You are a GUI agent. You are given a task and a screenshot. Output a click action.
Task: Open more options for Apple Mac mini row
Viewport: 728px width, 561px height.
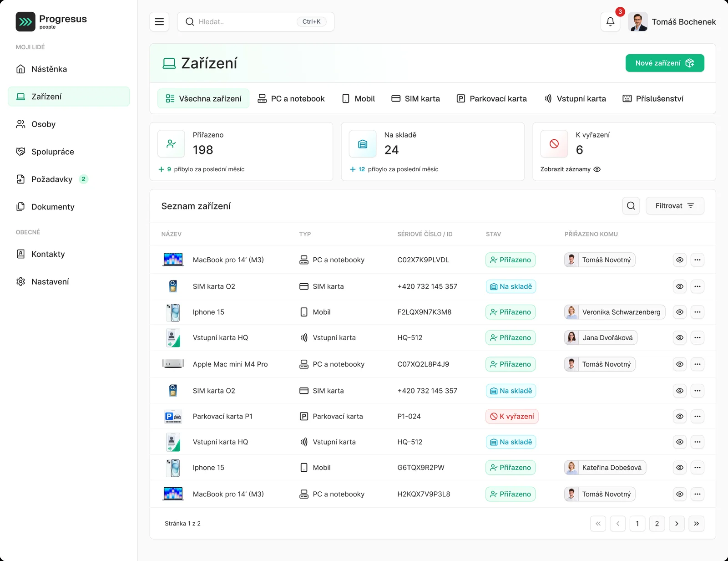[x=698, y=364]
